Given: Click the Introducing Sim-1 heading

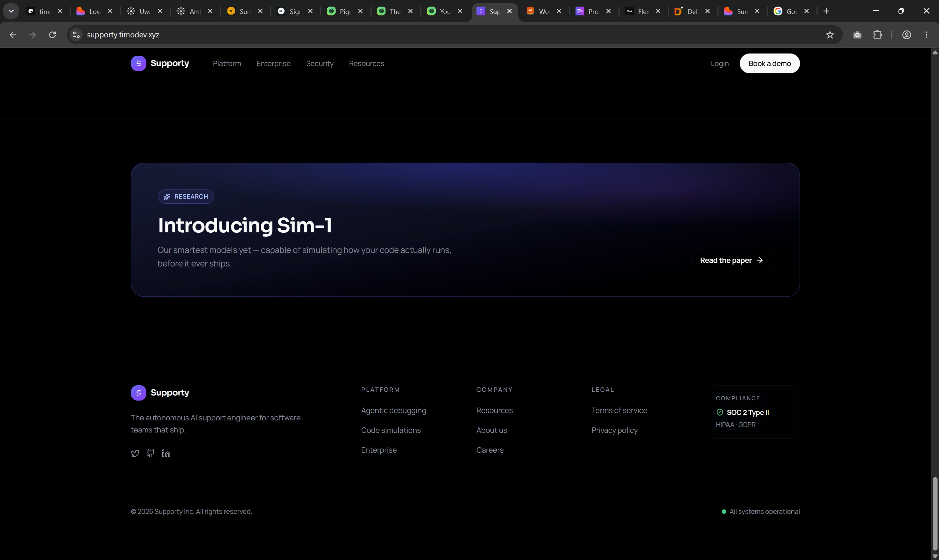Looking at the screenshot, I should tap(245, 226).
